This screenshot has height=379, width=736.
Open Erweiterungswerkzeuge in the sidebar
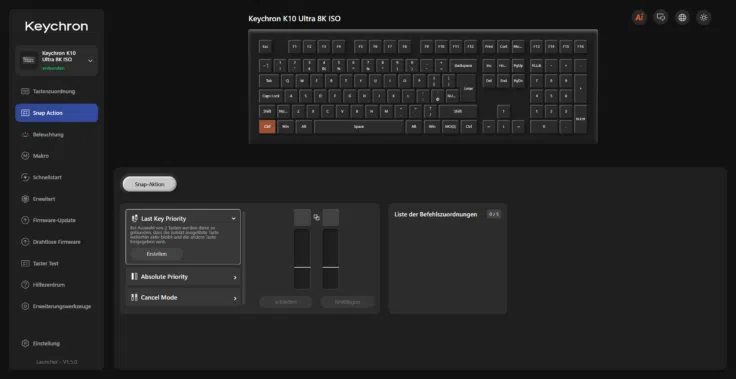point(56,306)
